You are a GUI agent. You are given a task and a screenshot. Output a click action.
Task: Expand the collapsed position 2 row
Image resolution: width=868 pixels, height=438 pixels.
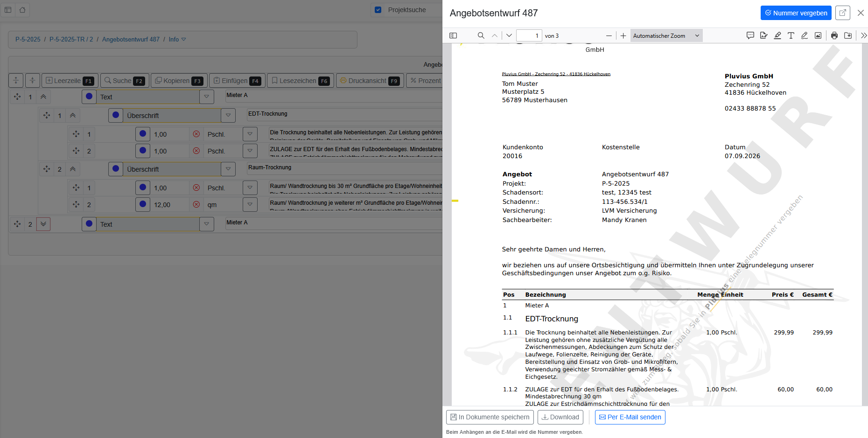click(x=43, y=224)
